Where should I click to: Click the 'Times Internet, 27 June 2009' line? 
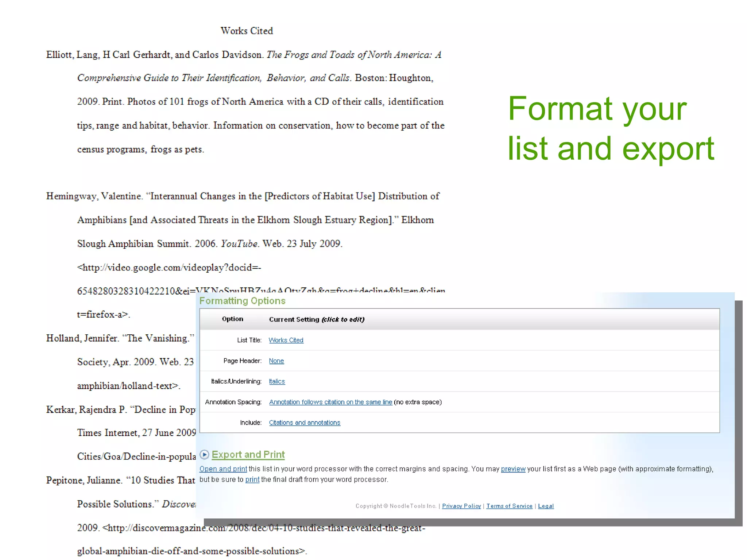click(x=136, y=433)
